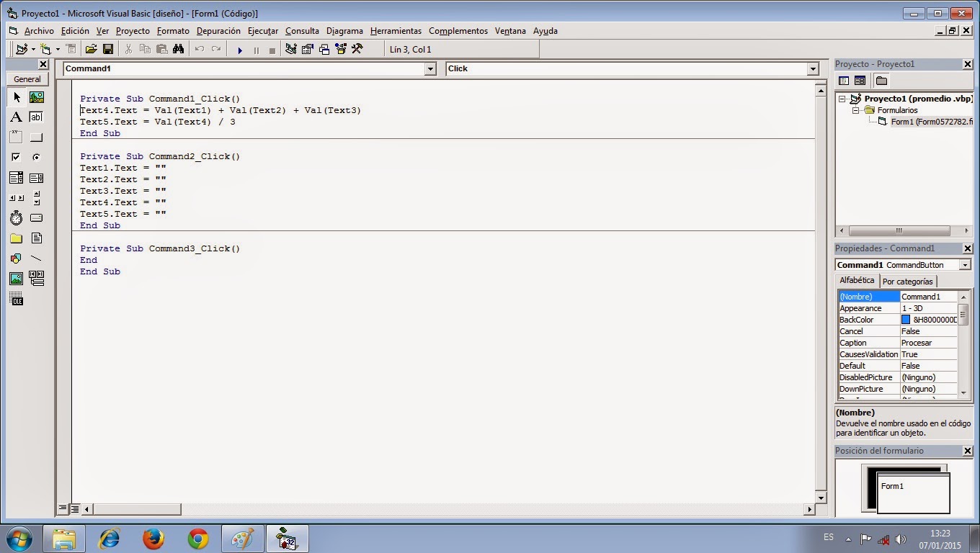The image size is (980, 553).
Task: Switch to Full Module View below the code
Action: [x=74, y=509]
